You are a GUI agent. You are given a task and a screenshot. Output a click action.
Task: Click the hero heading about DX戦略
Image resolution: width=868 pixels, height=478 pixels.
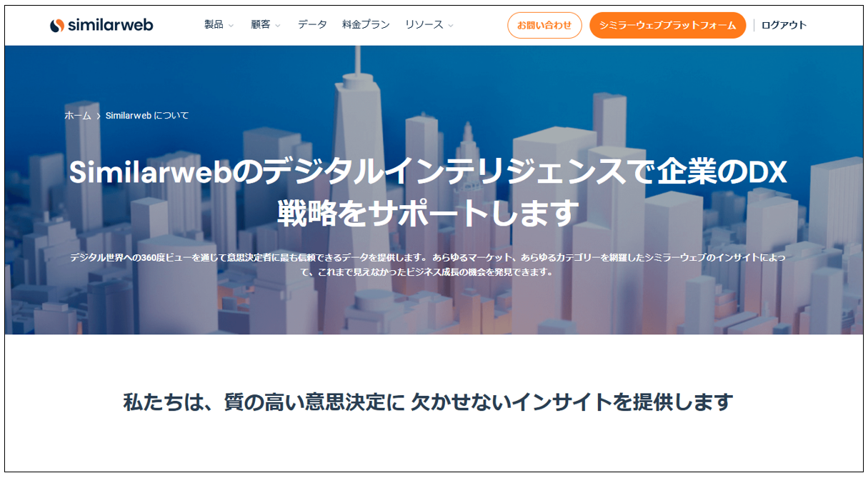[x=428, y=193]
